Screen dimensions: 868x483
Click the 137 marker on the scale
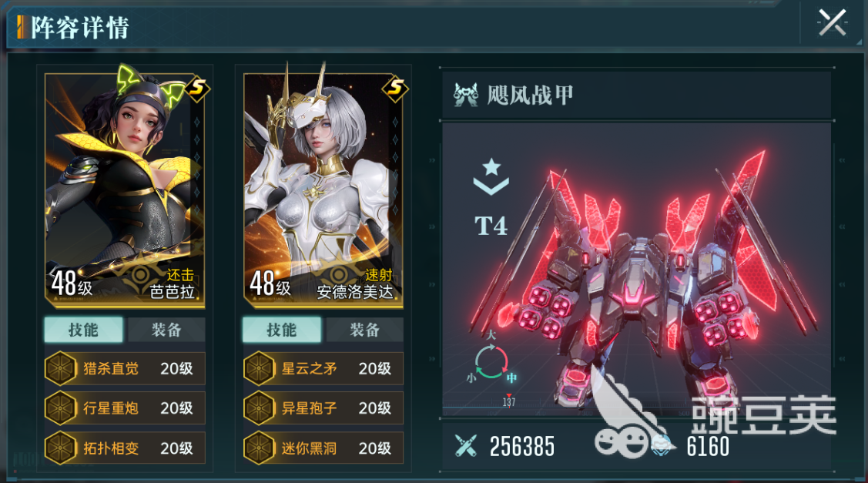[509, 402]
